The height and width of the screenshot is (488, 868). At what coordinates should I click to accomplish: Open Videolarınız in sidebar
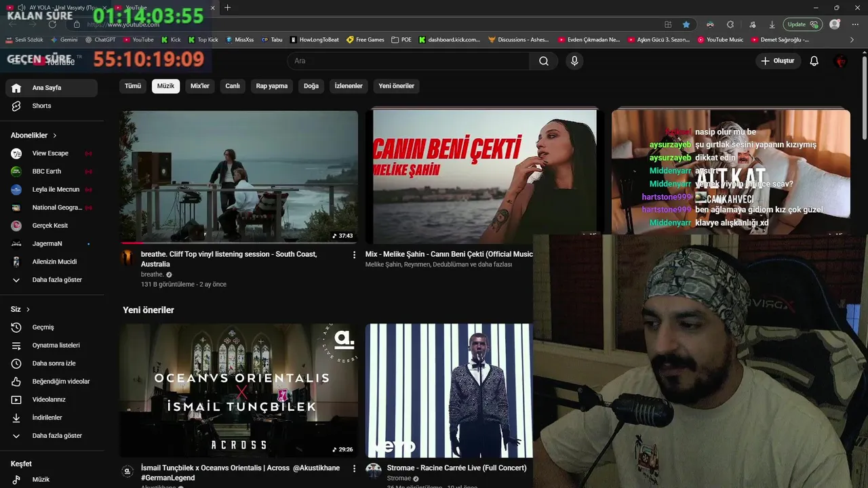52,399
